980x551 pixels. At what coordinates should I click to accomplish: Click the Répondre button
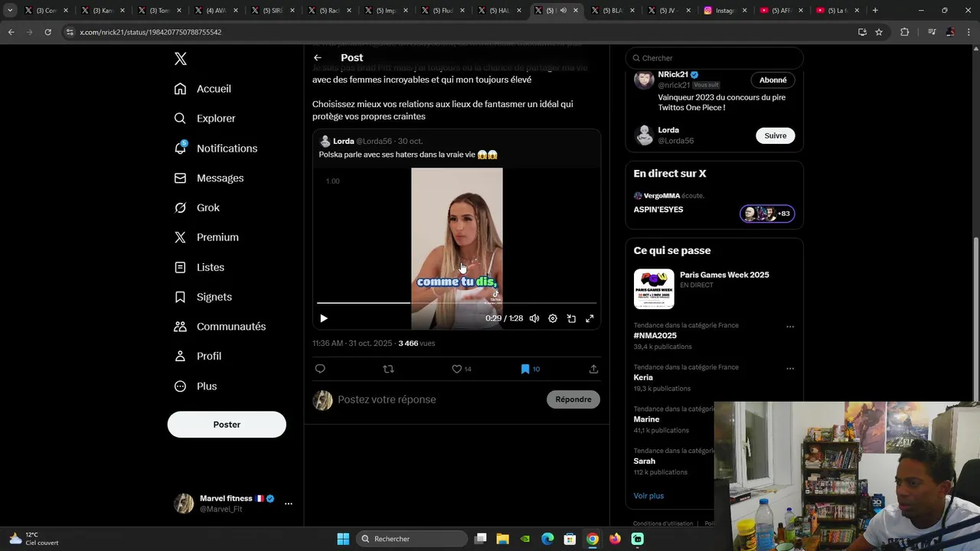point(573,399)
